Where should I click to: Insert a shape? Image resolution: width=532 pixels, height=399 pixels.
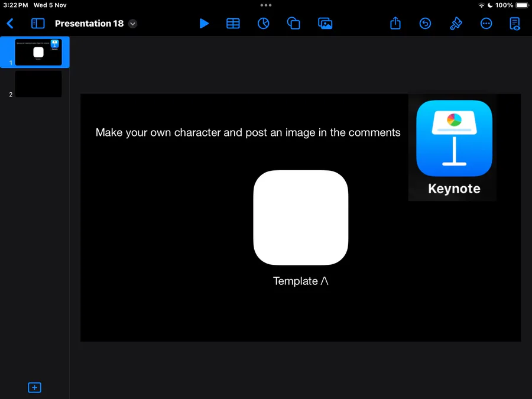[293, 24]
